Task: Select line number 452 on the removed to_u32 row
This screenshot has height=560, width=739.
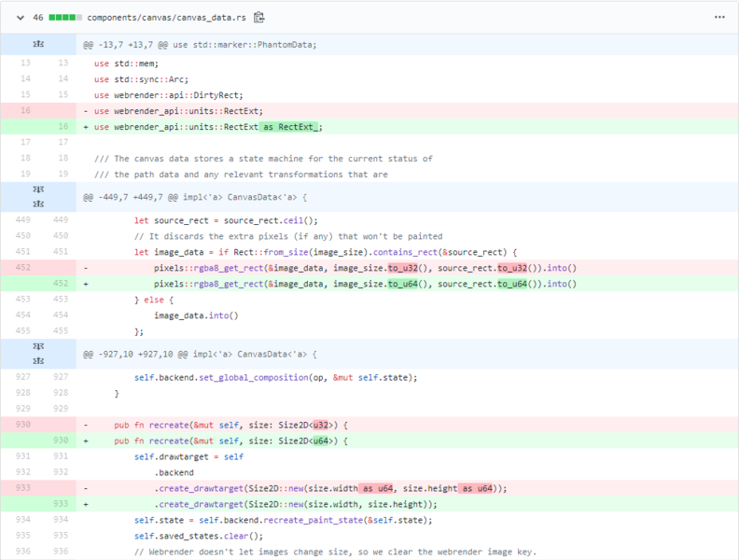Action: pos(23,267)
